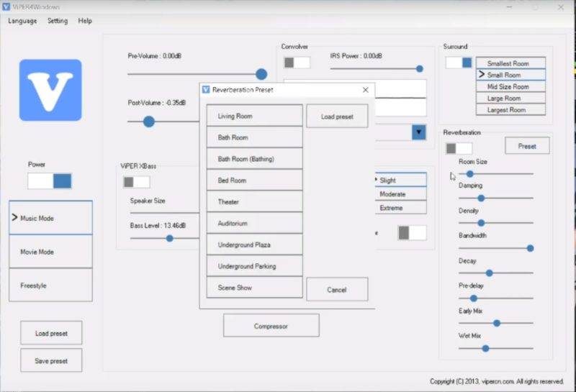Close the Reverberation Preset dialog
The height and width of the screenshot is (392, 576).
(365, 90)
